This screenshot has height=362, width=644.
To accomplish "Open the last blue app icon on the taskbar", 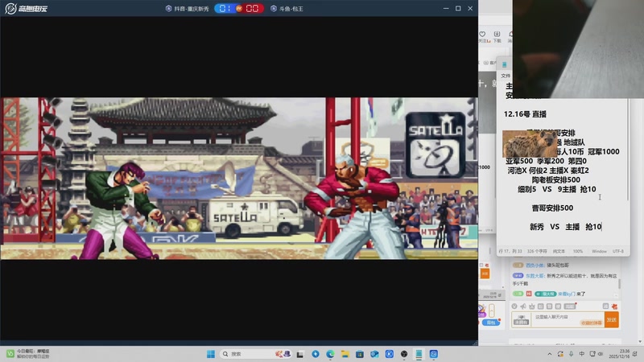I will pos(434,354).
